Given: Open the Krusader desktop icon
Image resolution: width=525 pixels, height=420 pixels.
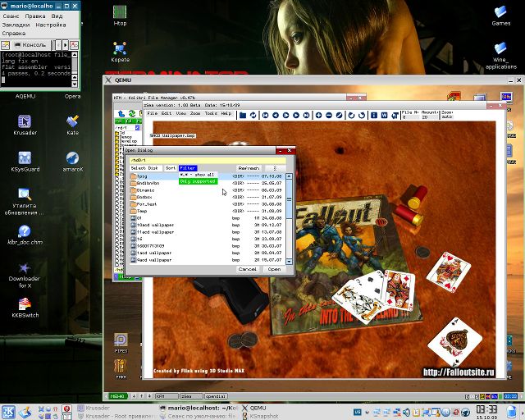Looking at the screenshot, I should [x=24, y=122].
